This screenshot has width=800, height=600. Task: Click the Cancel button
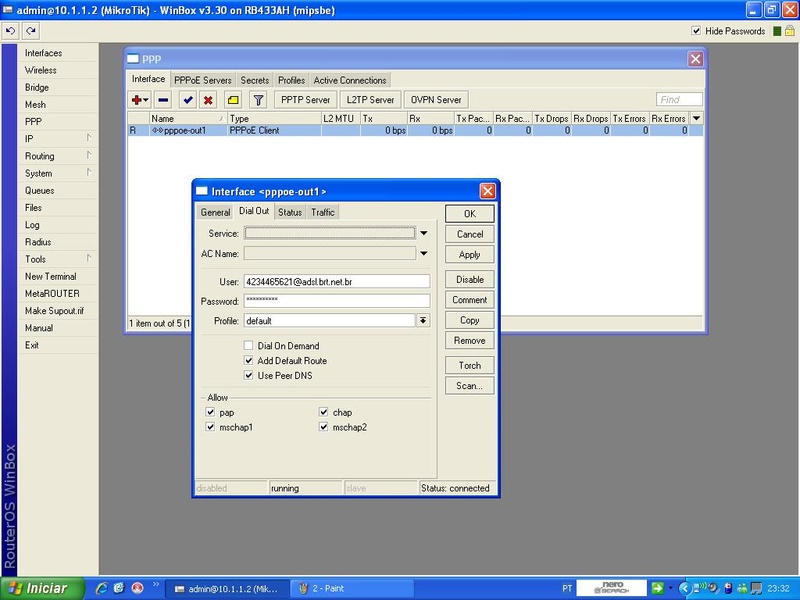(x=469, y=234)
